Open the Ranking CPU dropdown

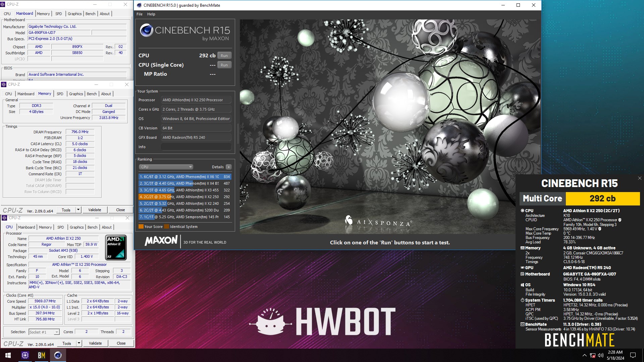coord(166,167)
